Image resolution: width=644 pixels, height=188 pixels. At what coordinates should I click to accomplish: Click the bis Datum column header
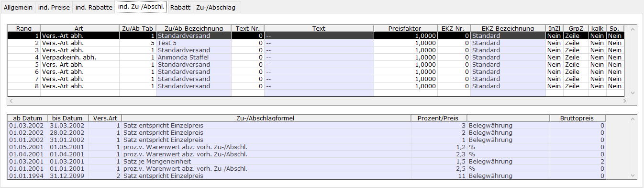(x=68, y=118)
